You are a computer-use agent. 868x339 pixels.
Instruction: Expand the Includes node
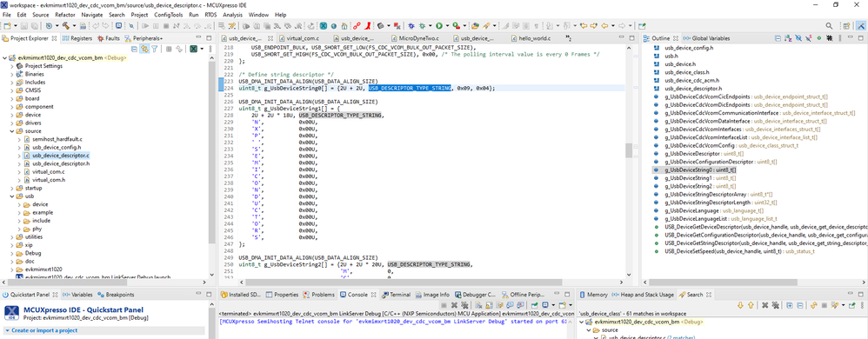pos(13,82)
